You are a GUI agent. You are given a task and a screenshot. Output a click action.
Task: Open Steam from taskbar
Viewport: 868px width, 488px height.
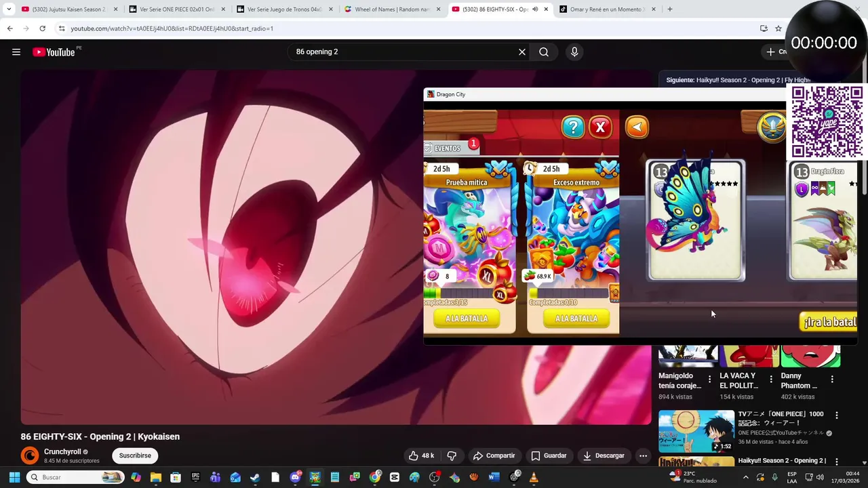(255, 477)
